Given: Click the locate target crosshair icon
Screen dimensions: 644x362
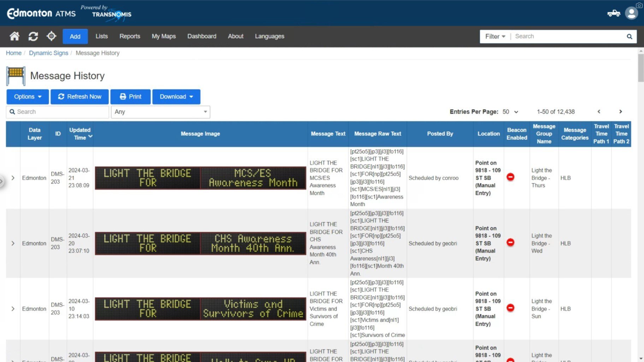Looking at the screenshot, I should tap(52, 36).
